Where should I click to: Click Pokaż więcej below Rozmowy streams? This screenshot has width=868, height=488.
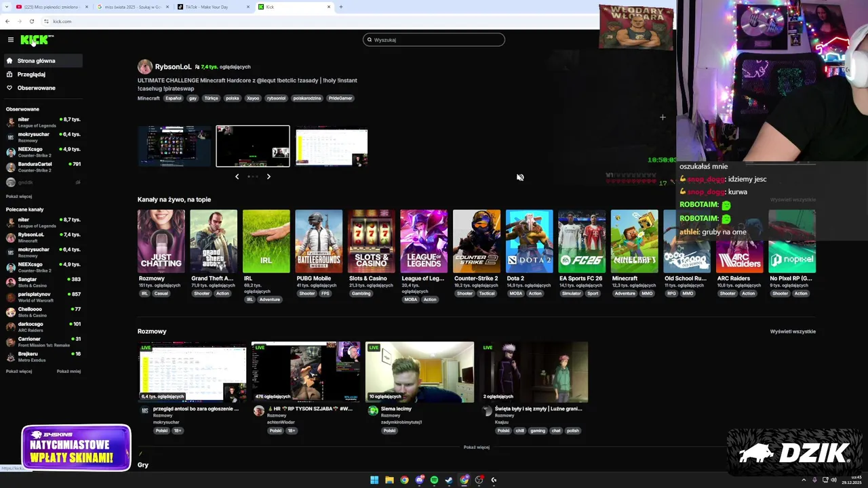(476, 447)
